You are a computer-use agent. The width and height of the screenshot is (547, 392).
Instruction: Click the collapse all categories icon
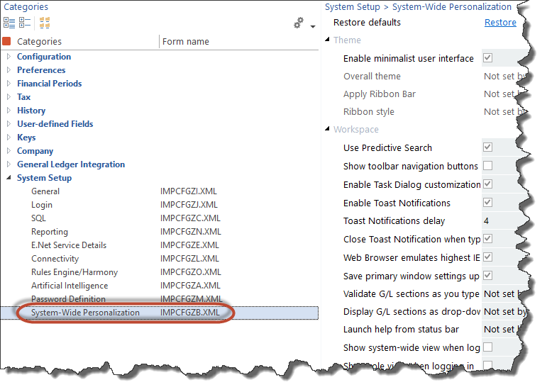tap(25, 23)
